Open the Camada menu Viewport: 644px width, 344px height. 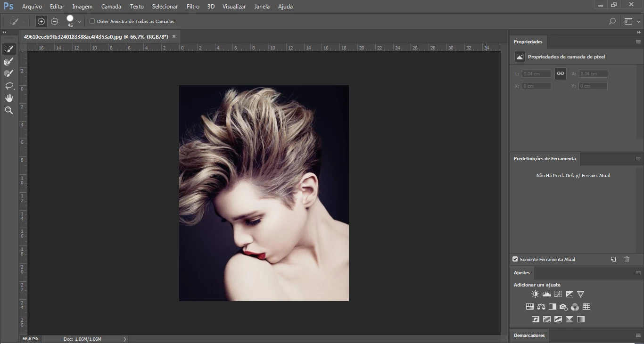pos(111,7)
